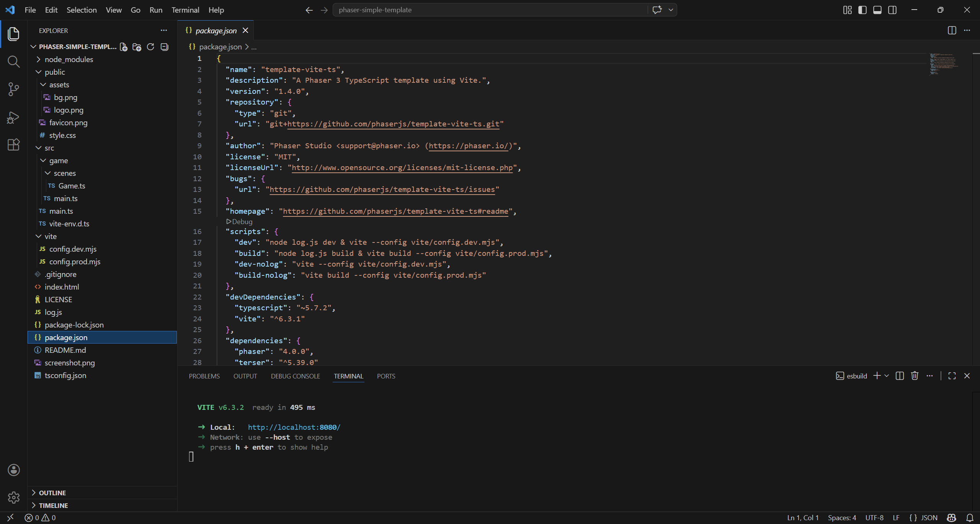Toggle the primary side bar layout button
Viewport: 980px width, 524px height.
pyautogui.click(x=862, y=10)
